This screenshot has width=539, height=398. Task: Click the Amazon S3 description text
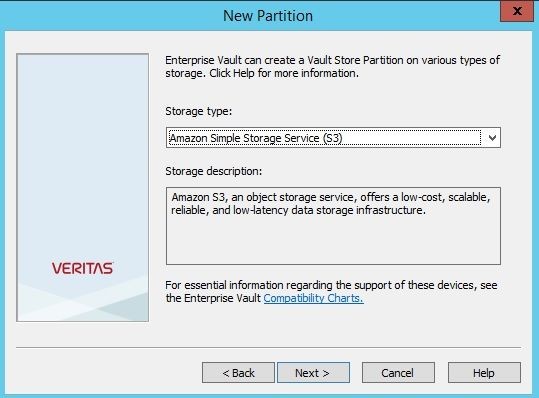click(x=331, y=203)
